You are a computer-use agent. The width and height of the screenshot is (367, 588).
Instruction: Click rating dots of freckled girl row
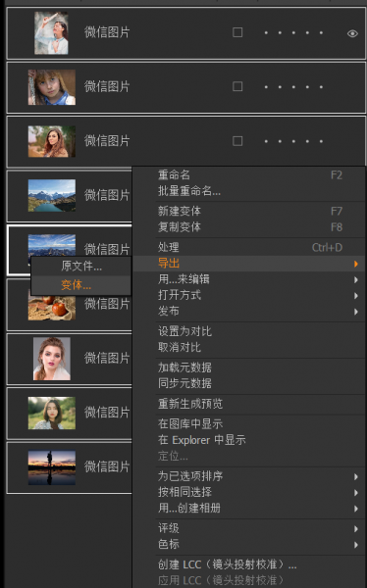pyautogui.click(x=293, y=87)
